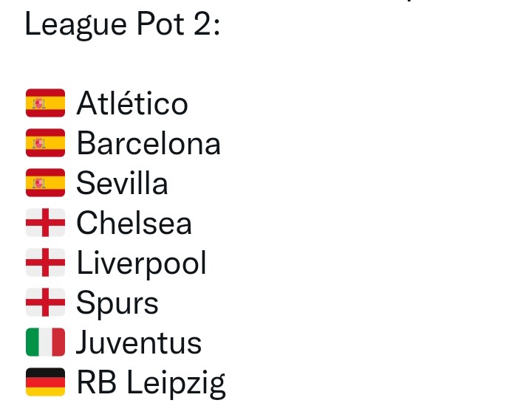Click the word Pot in the heading
Screen dimensions: 532x417
[160, 24]
